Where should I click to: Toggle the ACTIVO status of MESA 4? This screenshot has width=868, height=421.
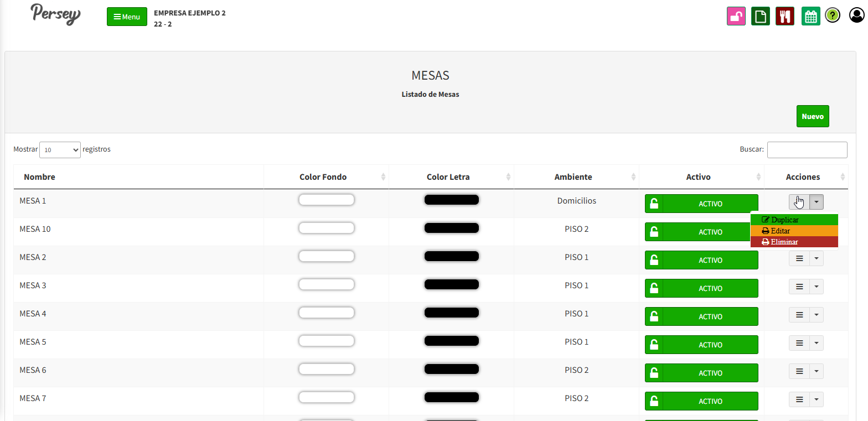click(701, 316)
